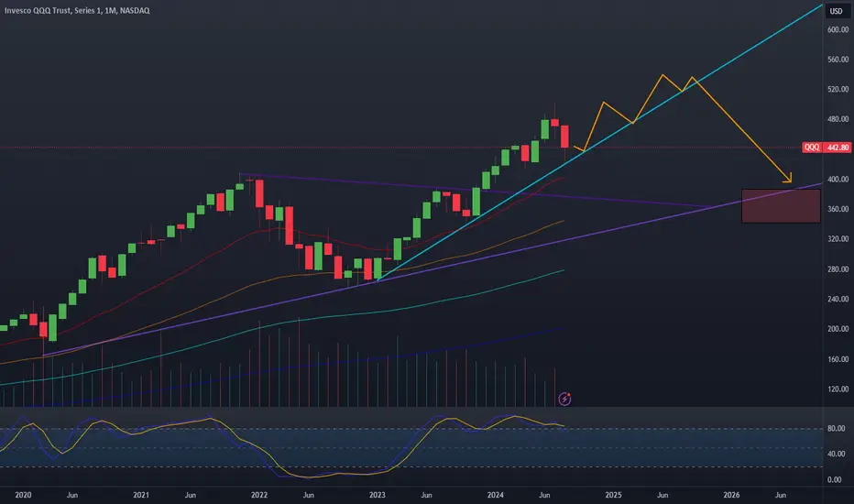This screenshot has height=504, width=854.
Task: Click the 40.00 oscillator axis label
Action: (836, 454)
